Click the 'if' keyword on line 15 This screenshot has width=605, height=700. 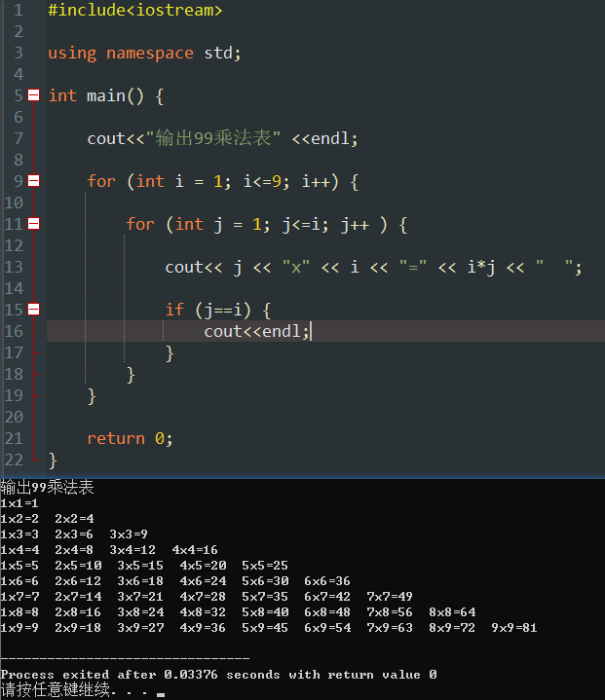coord(174,310)
